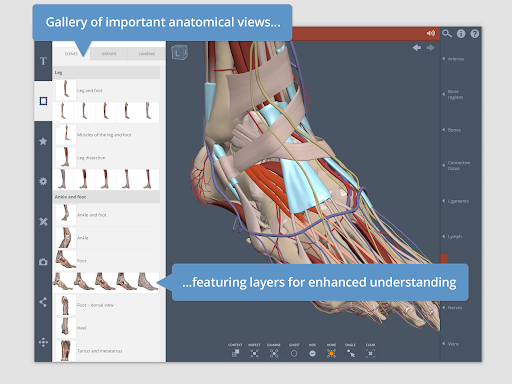512x384 pixels.
Task: Open the 'Leg dissection' scene
Action: point(107,157)
